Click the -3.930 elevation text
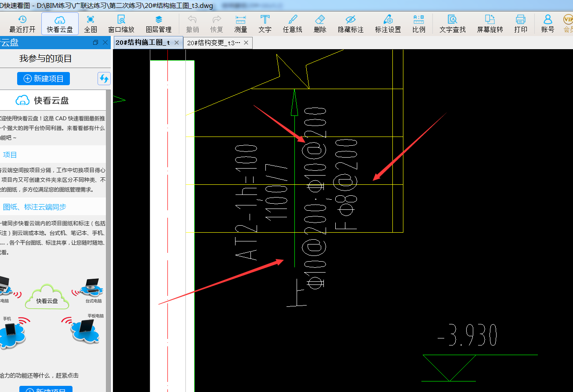Image resolution: width=573 pixels, height=392 pixels. tap(468, 336)
